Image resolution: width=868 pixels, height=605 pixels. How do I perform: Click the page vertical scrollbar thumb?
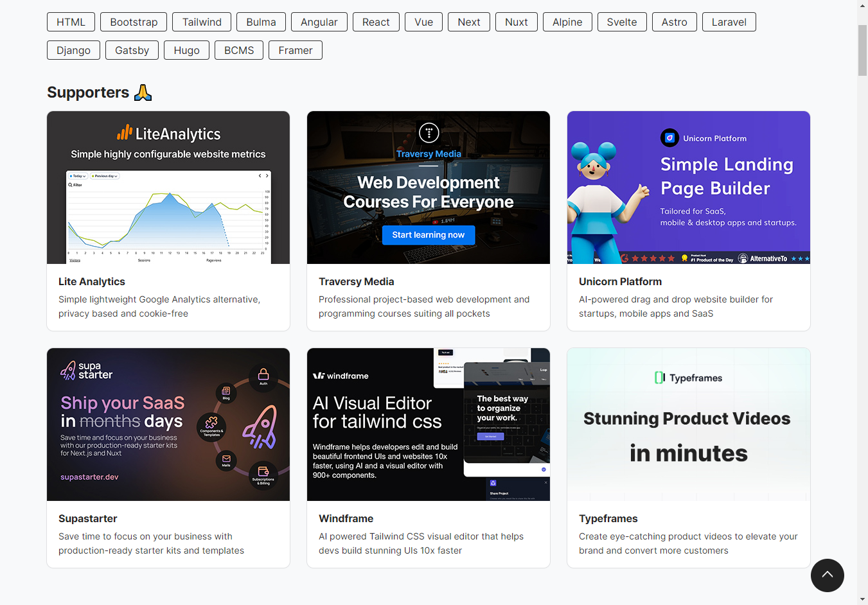pos(862,50)
